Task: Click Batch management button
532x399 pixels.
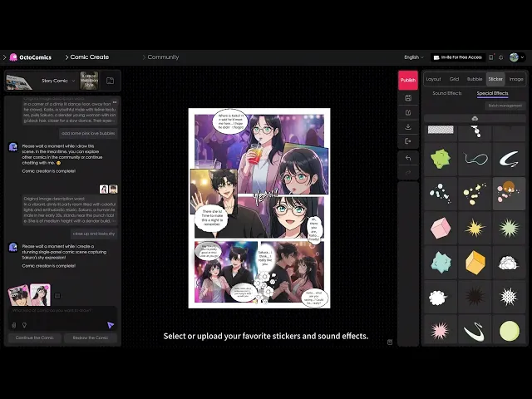Action: coord(505,106)
